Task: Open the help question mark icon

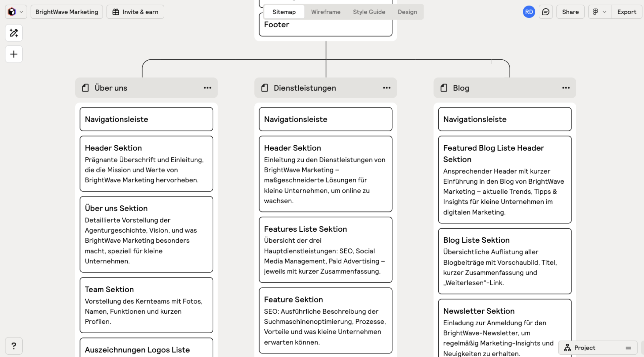Action: pyautogui.click(x=14, y=346)
